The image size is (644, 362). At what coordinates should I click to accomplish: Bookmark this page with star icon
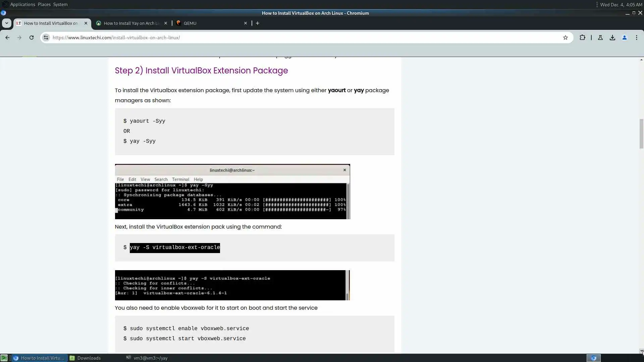pos(566,38)
